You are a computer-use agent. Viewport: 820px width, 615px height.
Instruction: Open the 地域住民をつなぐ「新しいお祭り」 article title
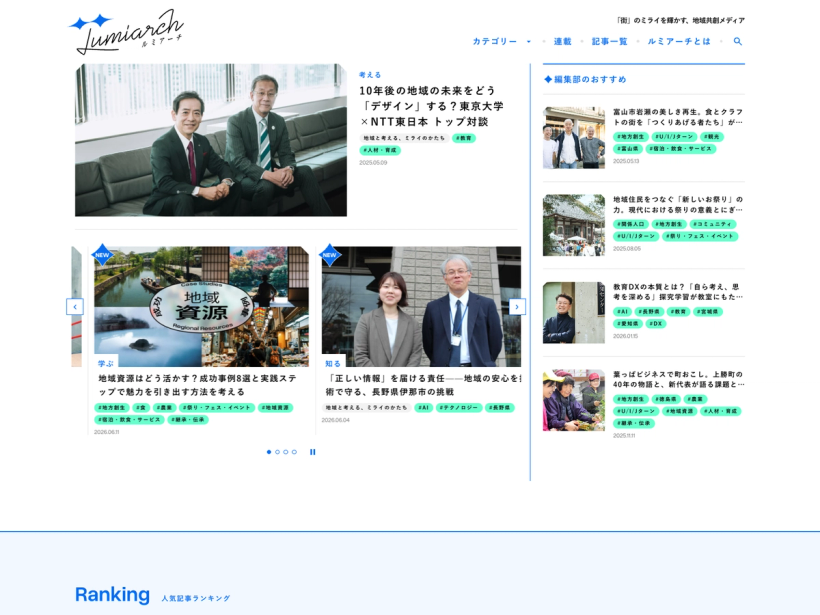pyautogui.click(x=678, y=204)
